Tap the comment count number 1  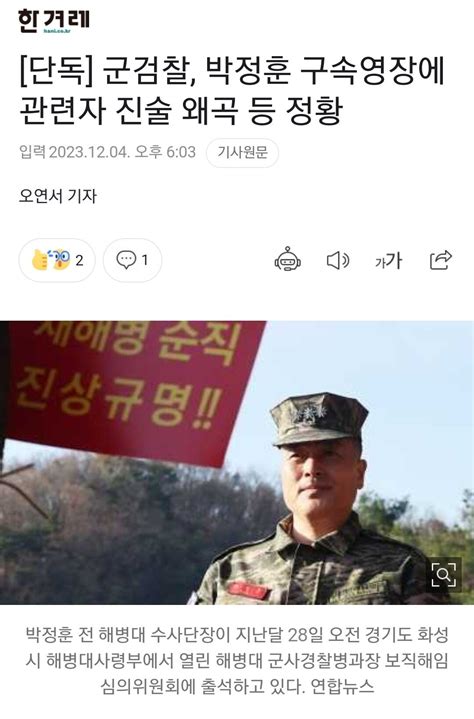(x=145, y=260)
